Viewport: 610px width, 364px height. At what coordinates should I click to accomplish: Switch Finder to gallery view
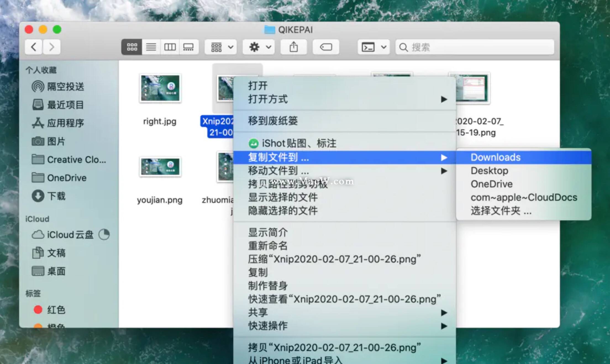188,47
